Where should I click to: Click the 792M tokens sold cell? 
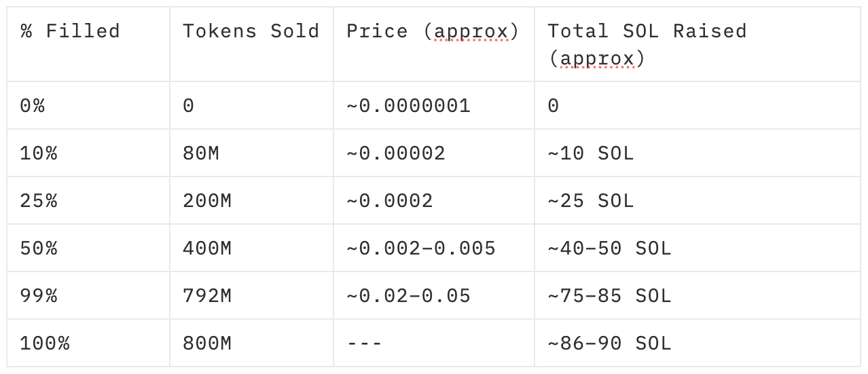(x=207, y=296)
